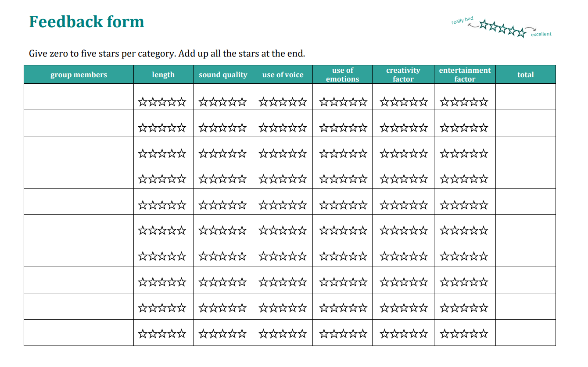Select the "entertainment factor" column header
Viewport: 588px width, 367px height.
tap(465, 75)
